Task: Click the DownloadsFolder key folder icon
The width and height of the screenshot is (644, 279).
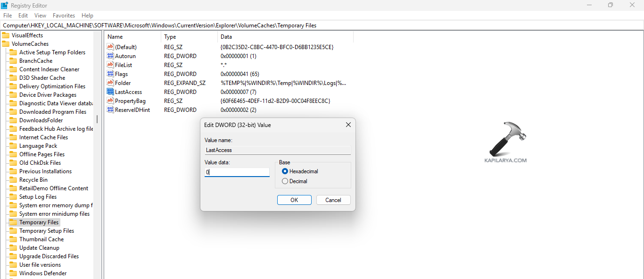Action: [x=13, y=120]
